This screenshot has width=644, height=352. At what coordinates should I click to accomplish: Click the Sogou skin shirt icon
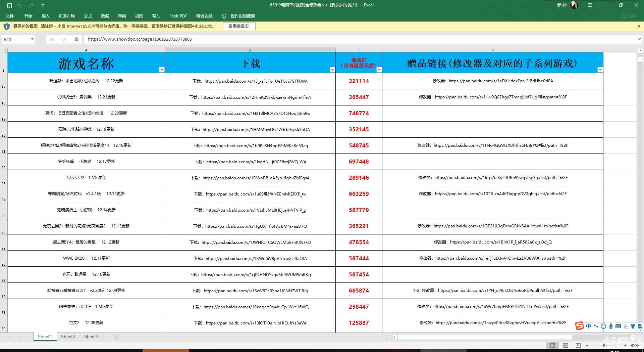point(633,326)
